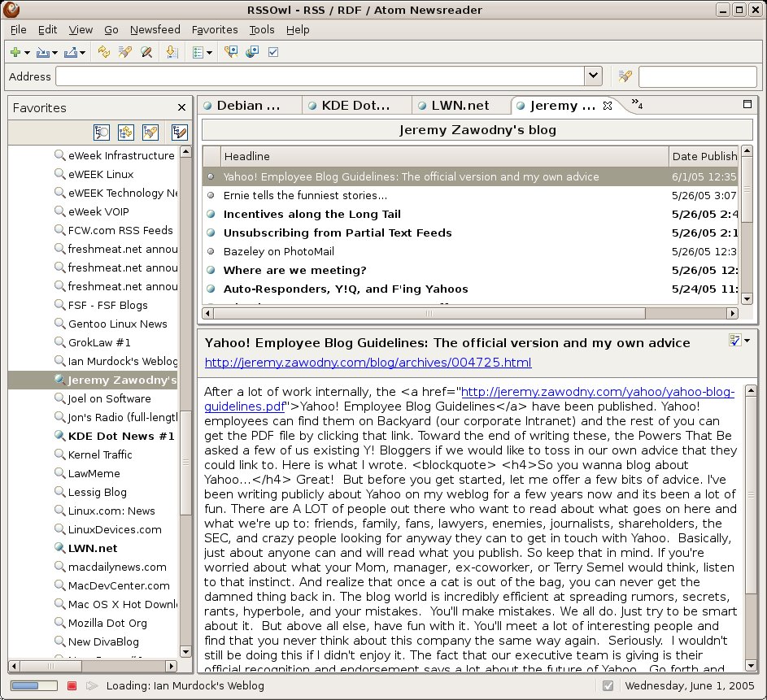Toggle read marker of 'Ernie tells the funniest stories'

[211, 196]
